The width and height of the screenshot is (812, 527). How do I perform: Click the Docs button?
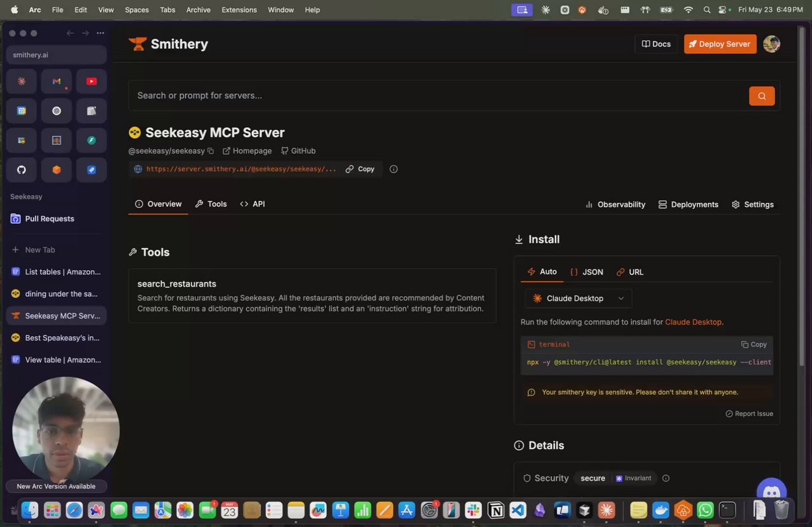[x=656, y=44]
